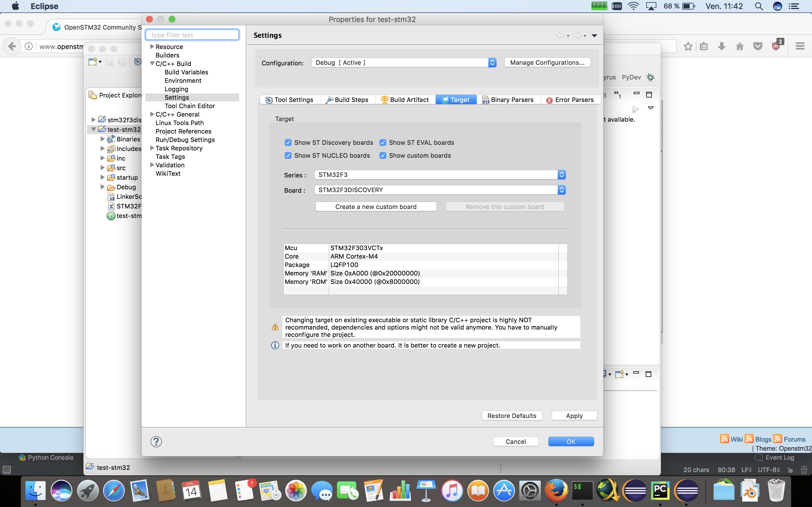Expand the C/C++ General tree node
The image size is (812, 507).
[152, 114]
